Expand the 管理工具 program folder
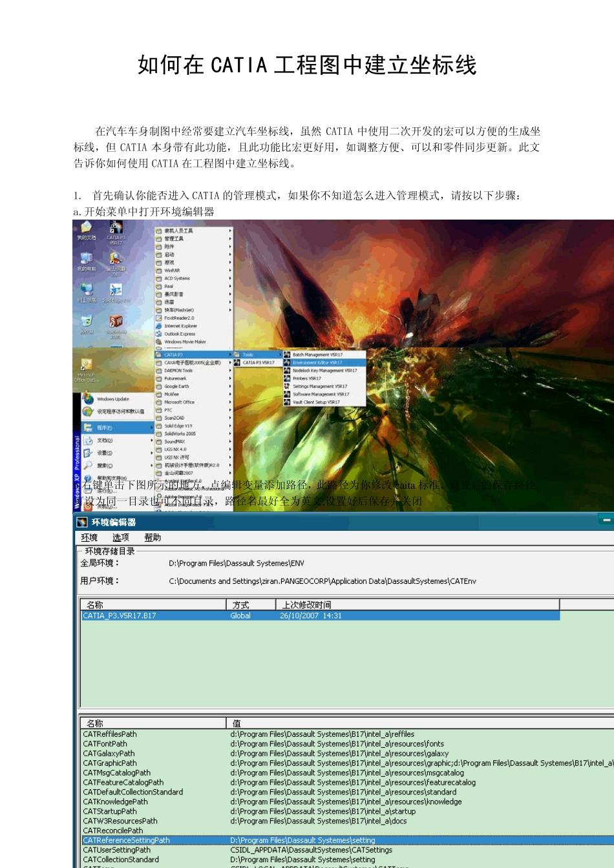614x868 pixels. (x=194, y=239)
